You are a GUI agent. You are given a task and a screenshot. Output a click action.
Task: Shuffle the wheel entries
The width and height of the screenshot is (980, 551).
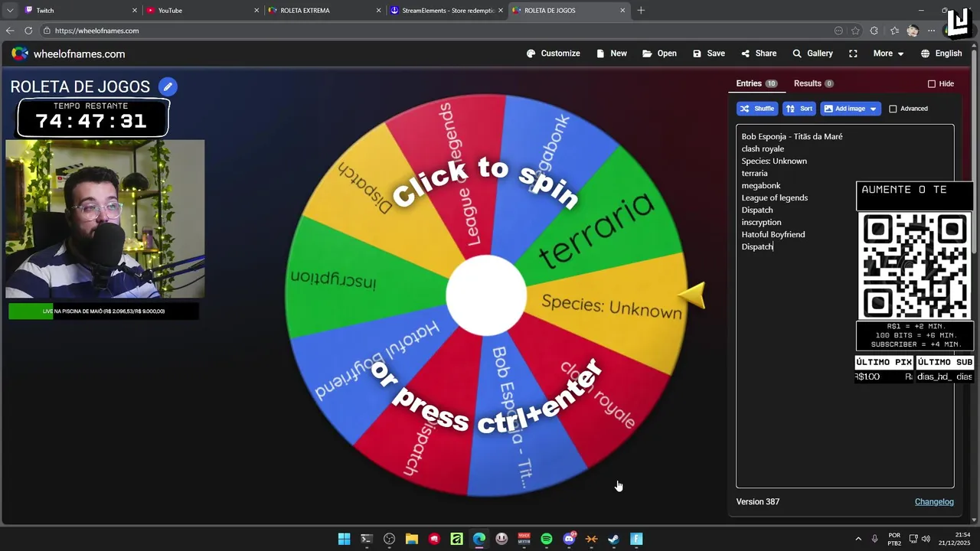[757, 109]
